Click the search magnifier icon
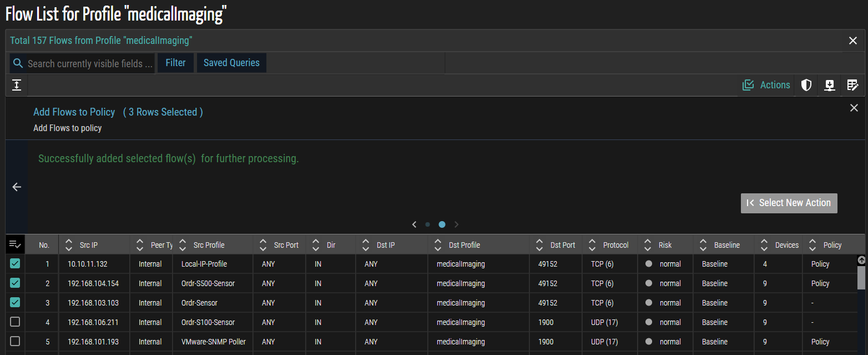868x355 pixels. click(18, 63)
